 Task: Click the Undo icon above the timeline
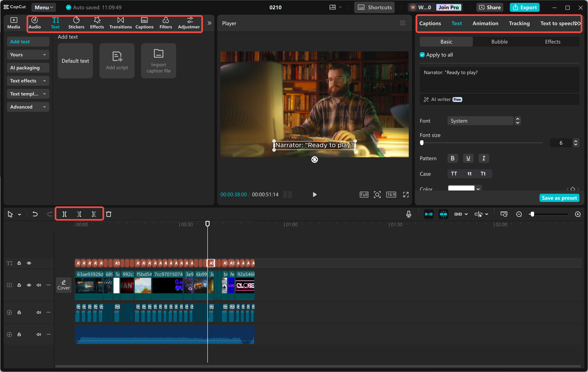(35, 214)
